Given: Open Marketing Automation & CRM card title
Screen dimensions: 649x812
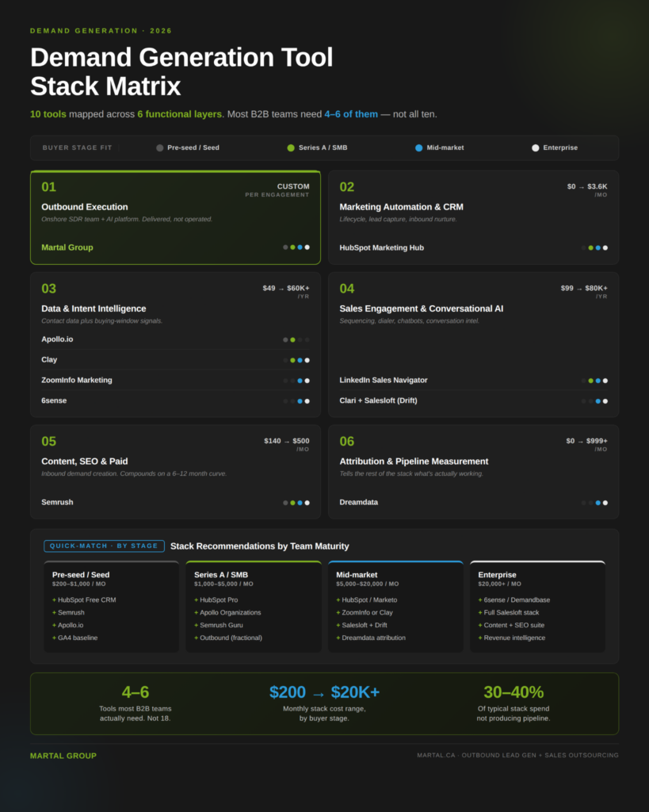Looking at the screenshot, I should pyautogui.click(x=401, y=207).
